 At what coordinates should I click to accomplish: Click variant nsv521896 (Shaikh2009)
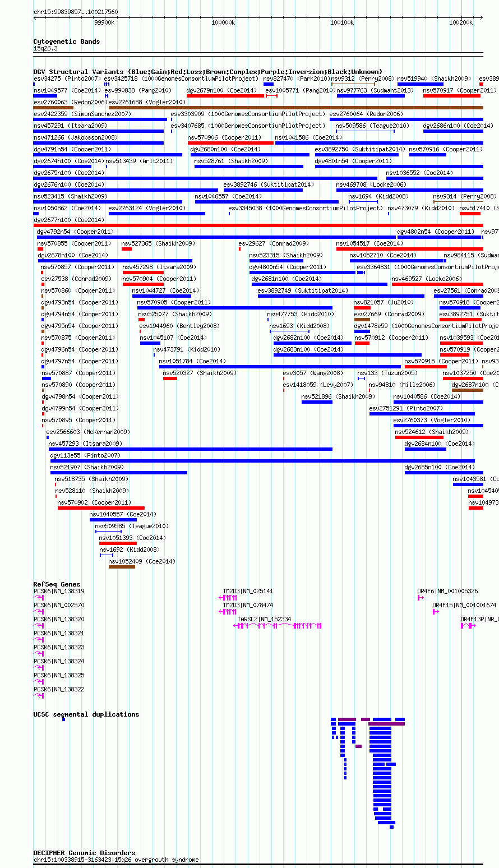click(338, 396)
